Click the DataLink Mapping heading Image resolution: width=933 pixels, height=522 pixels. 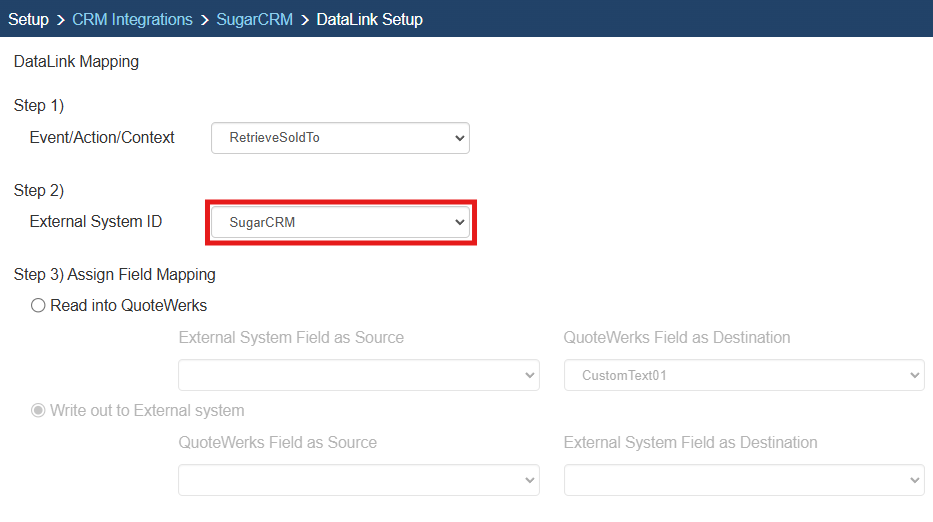(76, 62)
